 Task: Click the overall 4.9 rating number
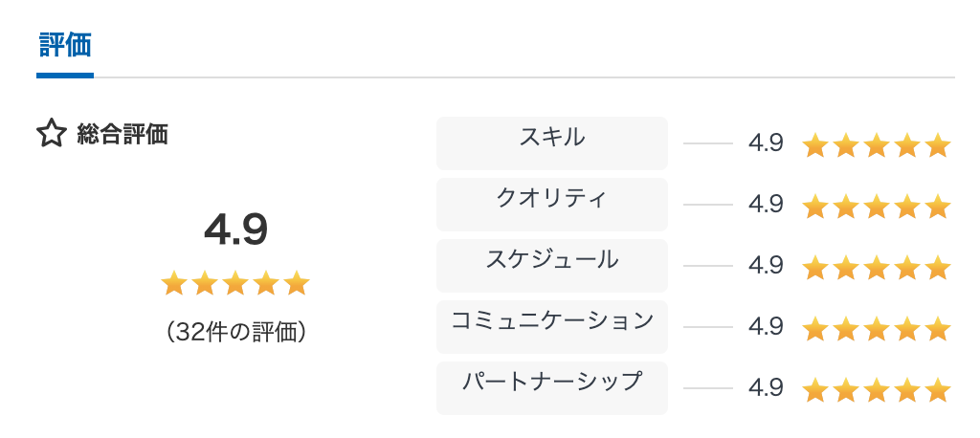(x=235, y=230)
